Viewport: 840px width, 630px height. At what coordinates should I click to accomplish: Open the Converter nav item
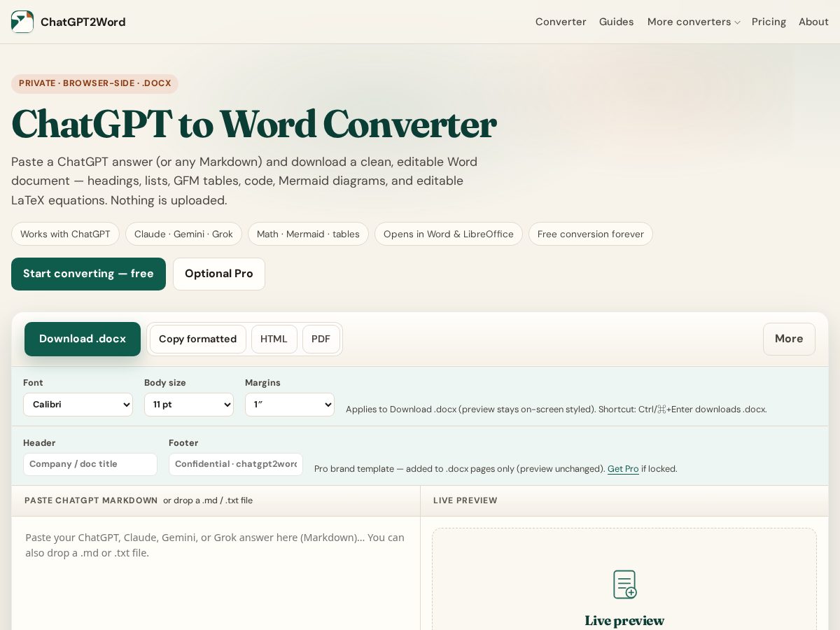[x=561, y=22]
